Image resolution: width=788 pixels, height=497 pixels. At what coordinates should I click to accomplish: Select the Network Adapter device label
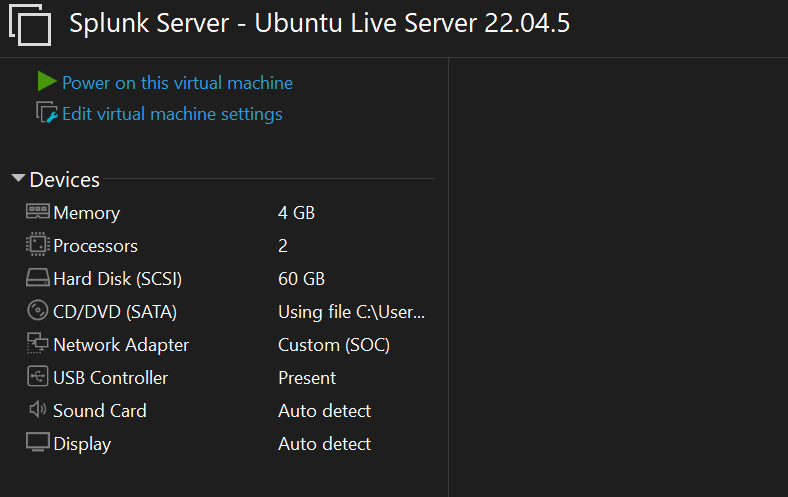[x=121, y=345]
